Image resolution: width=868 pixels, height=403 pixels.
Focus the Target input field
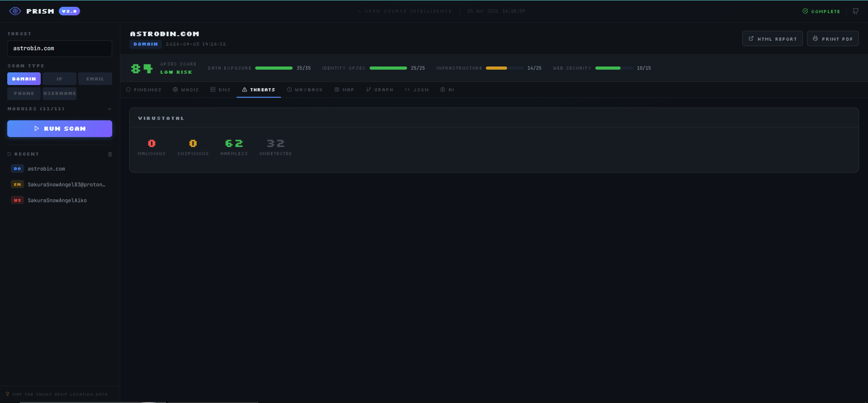pos(60,48)
